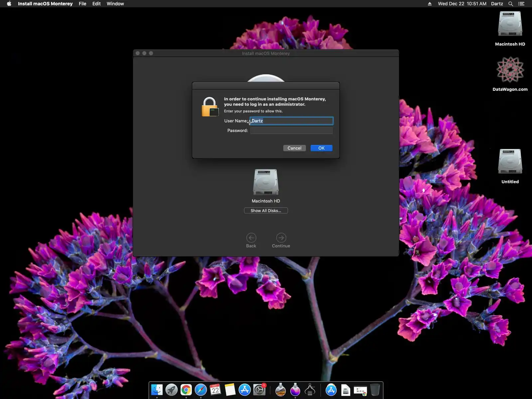Confirm the login with OK
The image size is (532, 399).
(322, 148)
